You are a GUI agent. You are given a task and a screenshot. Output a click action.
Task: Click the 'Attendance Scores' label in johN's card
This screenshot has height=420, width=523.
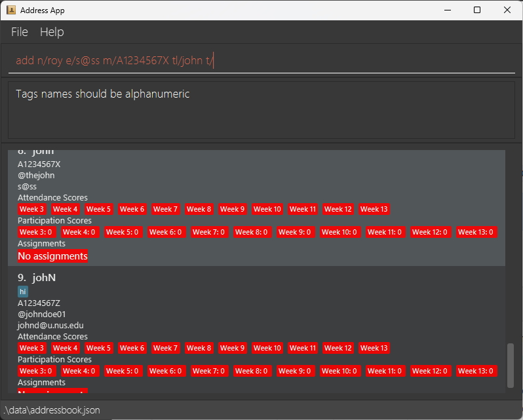(x=52, y=337)
